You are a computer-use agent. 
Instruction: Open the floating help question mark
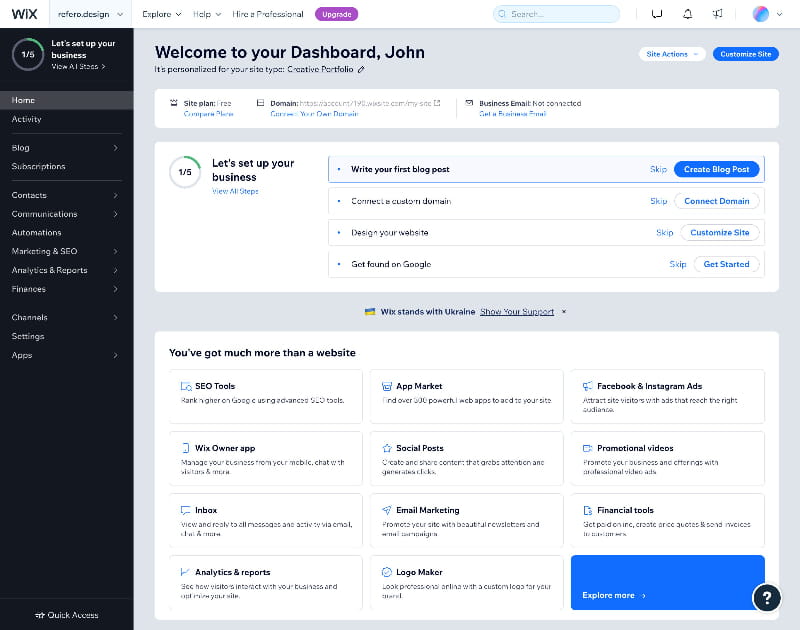pos(767,598)
